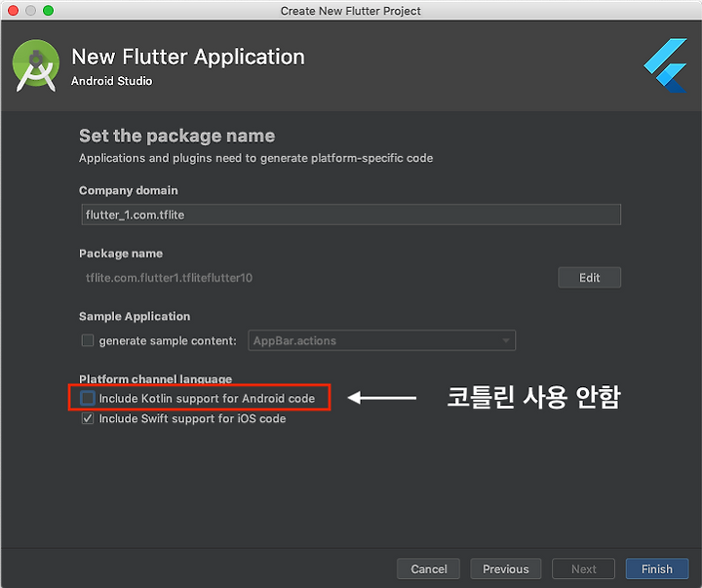Click the 'Applications and plugins need to generate' description
Viewport: 702px width, 588px height.
[255, 158]
